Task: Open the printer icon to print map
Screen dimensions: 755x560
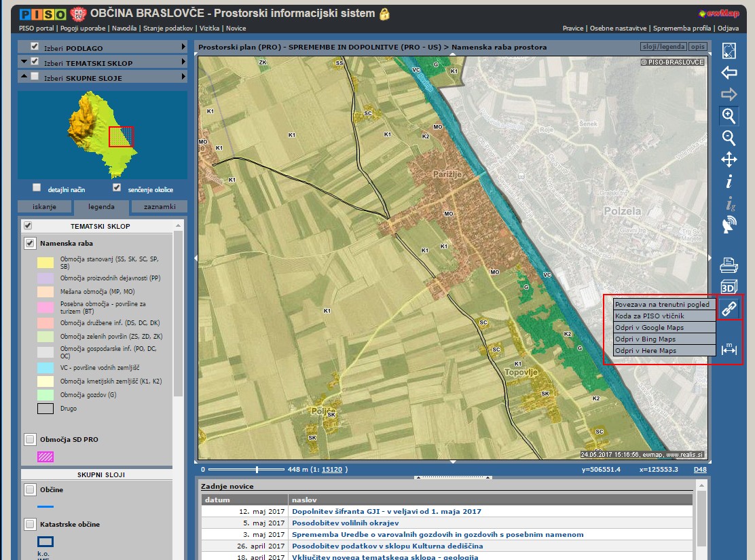Action: pos(729,264)
